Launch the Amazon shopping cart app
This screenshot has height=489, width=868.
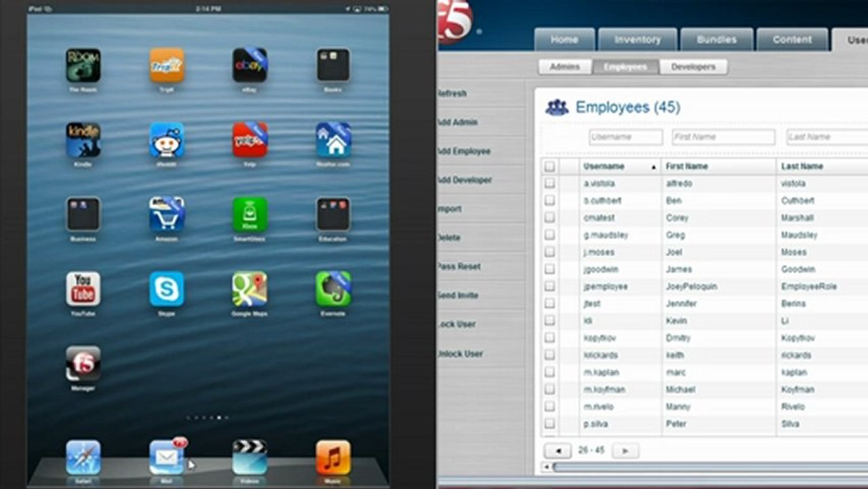click(x=166, y=215)
